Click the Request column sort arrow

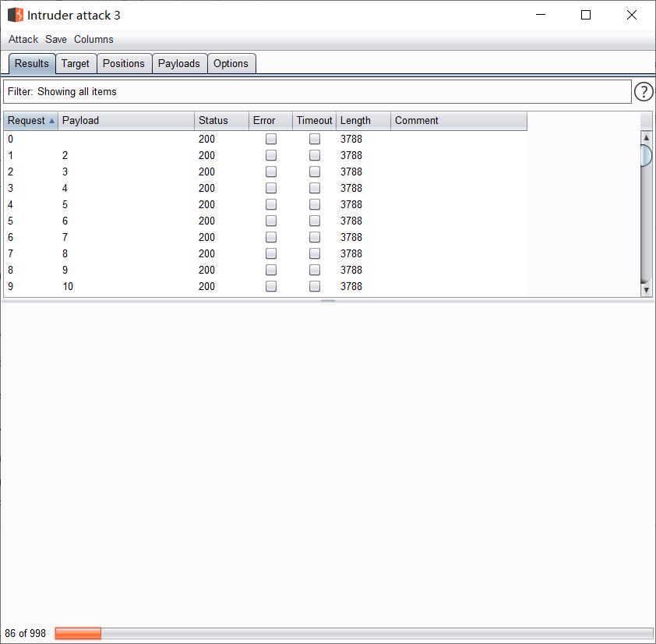pyautogui.click(x=52, y=121)
